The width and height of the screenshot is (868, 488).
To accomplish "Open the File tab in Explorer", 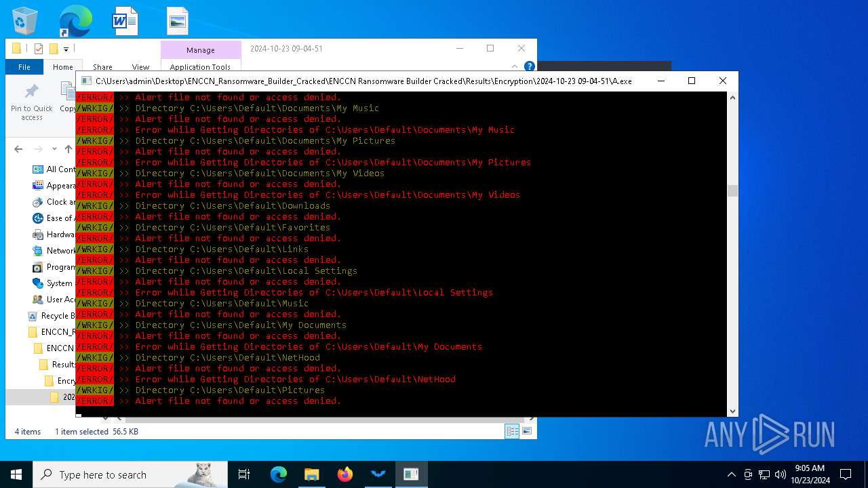I will (x=24, y=67).
